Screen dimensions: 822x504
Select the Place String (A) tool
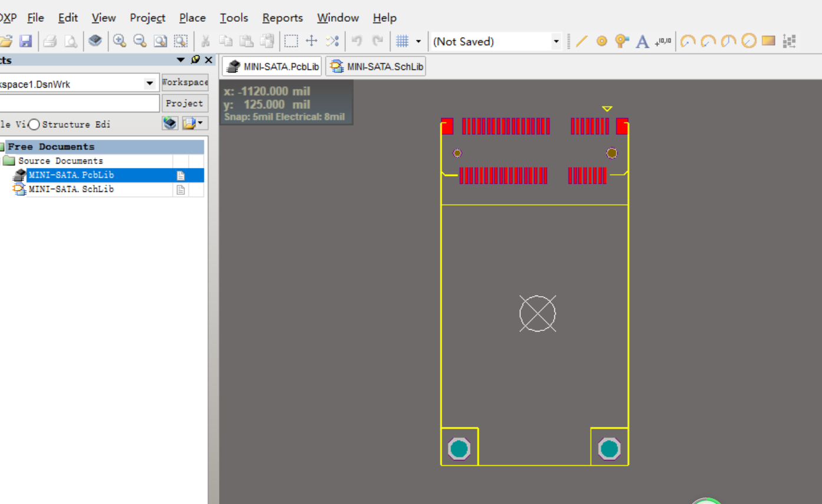click(642, 41)
